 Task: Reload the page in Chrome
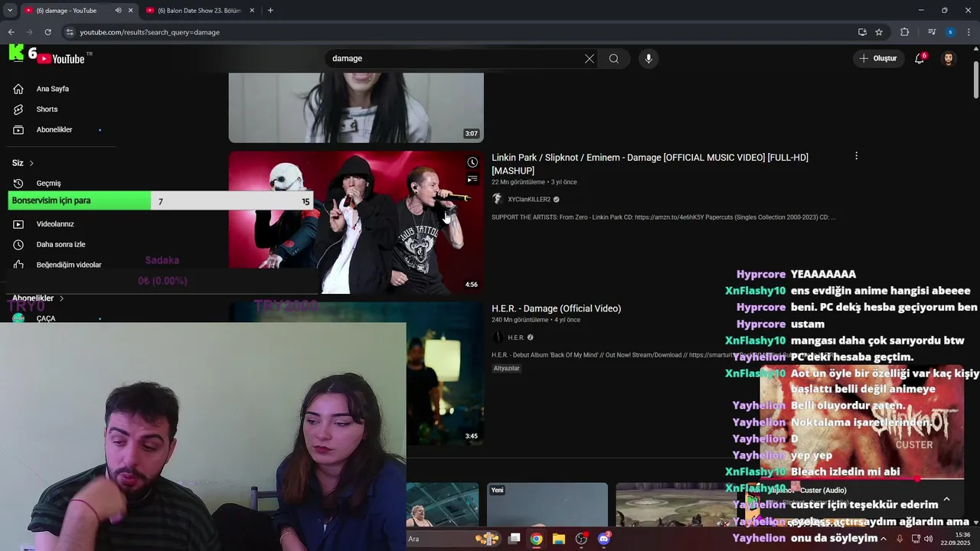pos(47,32)
